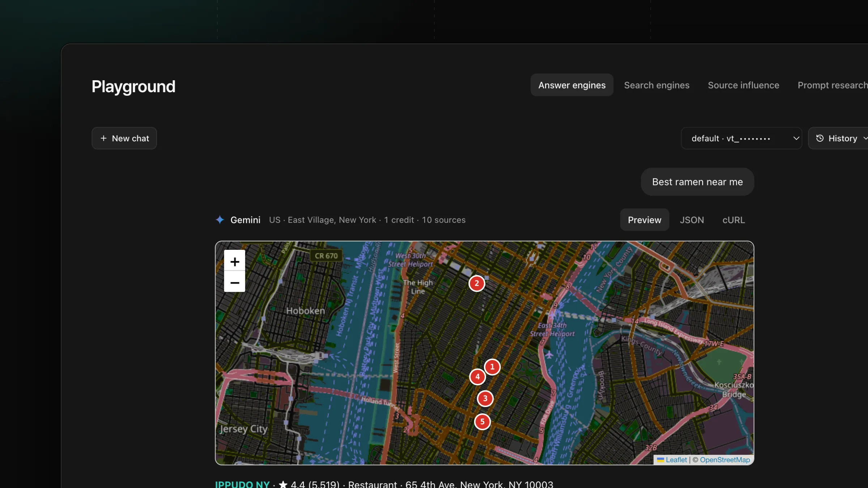The height and width of the screenshot is (488, 868).
Task: Switch to Answer engines tab
Action: pos(572,85)
